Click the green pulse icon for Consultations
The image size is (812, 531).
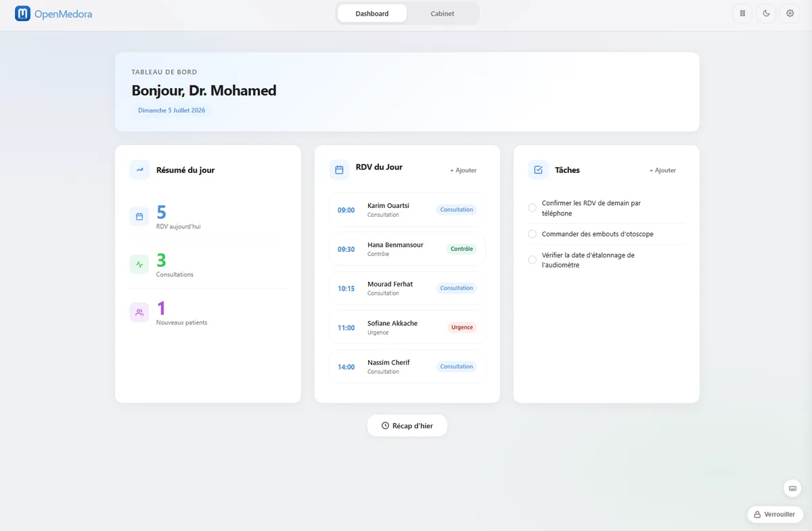click(x=139, y=265)
